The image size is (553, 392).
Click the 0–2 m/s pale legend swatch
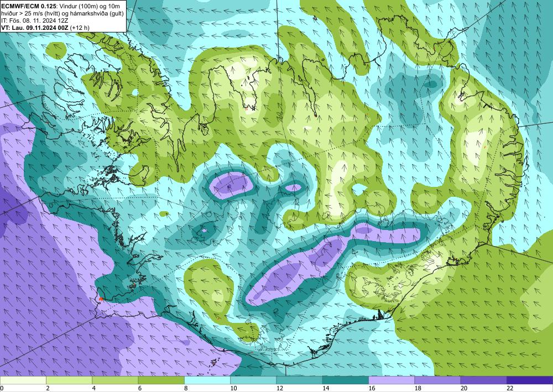pos(23,380)
